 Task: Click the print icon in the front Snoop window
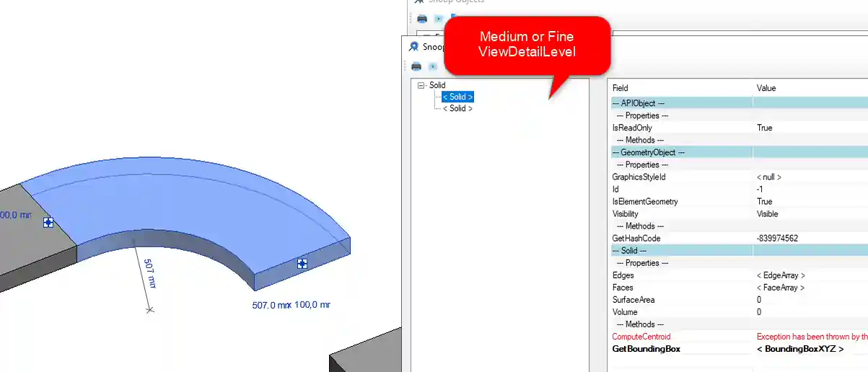click(x=416, y=66)
